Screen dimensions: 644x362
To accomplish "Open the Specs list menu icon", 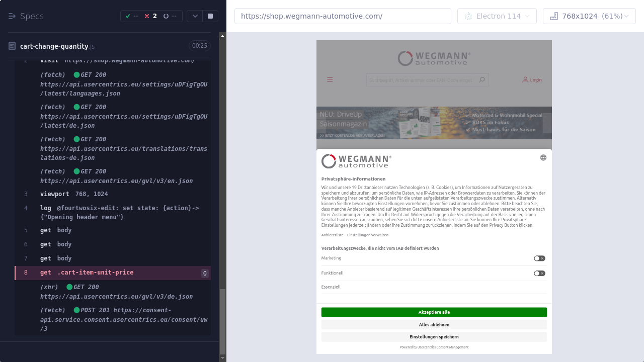I will (x=12, y=16).
